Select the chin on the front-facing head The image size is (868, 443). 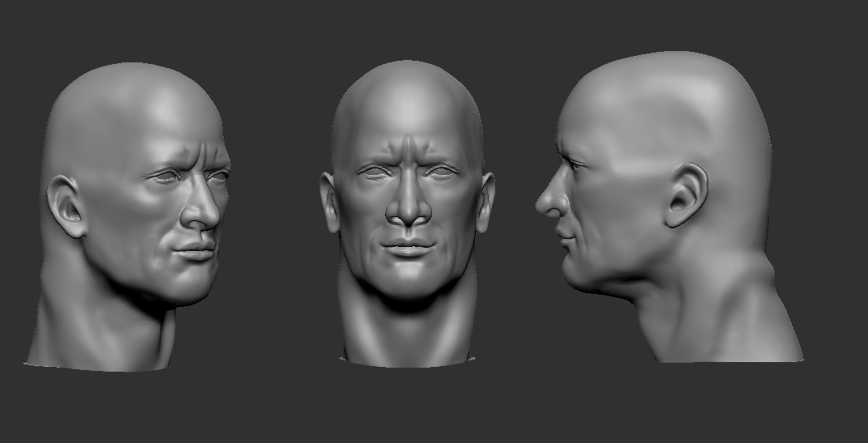pyautogui.click(x=408, y=282)
